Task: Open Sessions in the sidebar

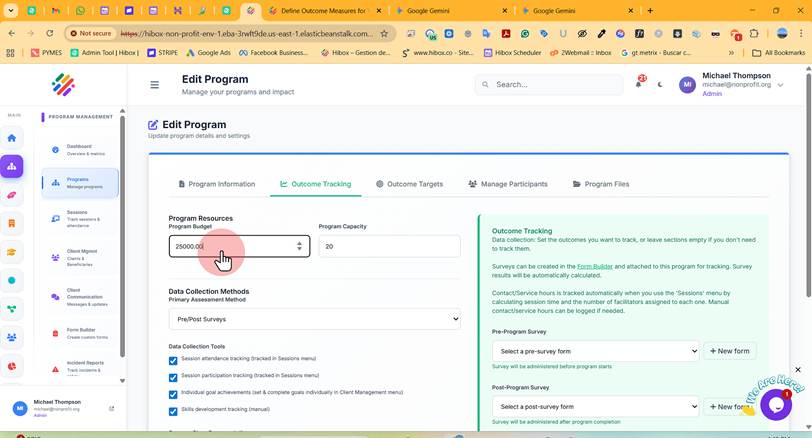Action: (x=80, y=218)
